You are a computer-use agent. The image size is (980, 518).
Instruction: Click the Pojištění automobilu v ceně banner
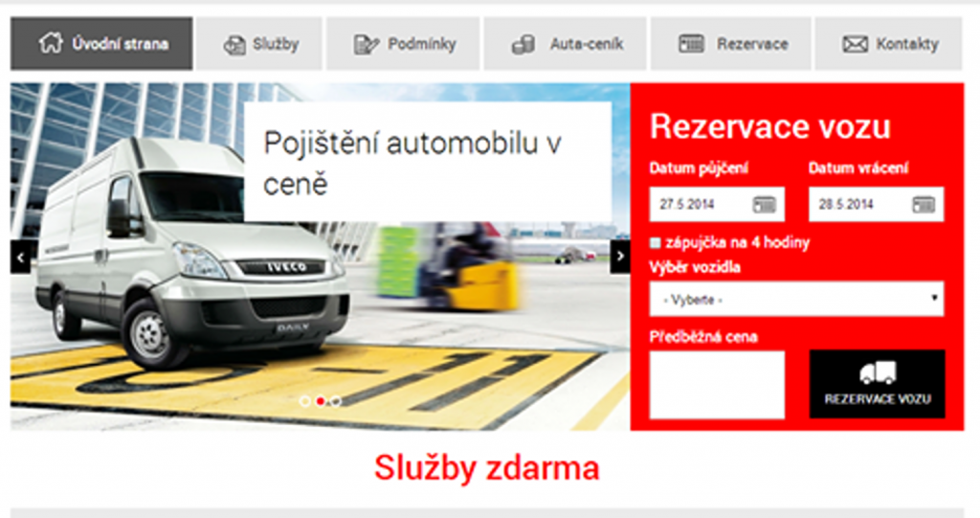tap(428, 163)
